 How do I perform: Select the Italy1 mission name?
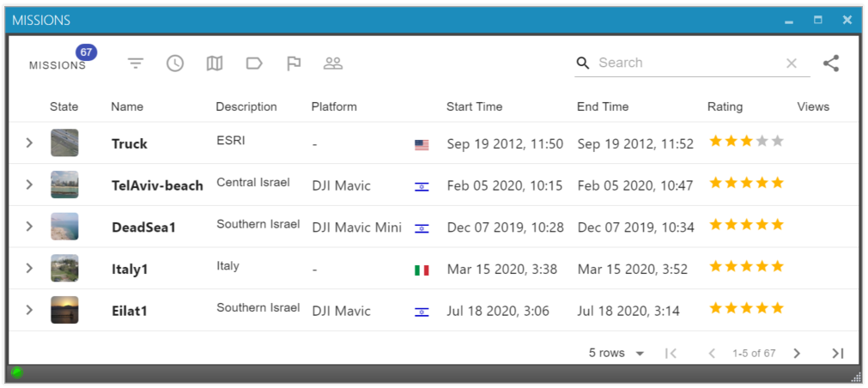click(130, 270)
